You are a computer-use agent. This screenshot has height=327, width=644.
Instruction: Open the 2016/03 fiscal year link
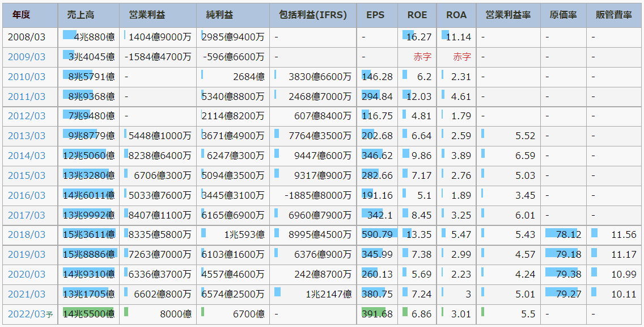pos(27,195)
